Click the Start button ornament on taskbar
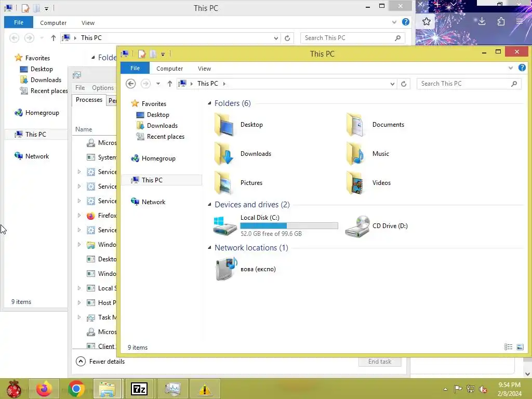Image resolution: width=532 pixels, height=399 pixels. coord(14,389)
